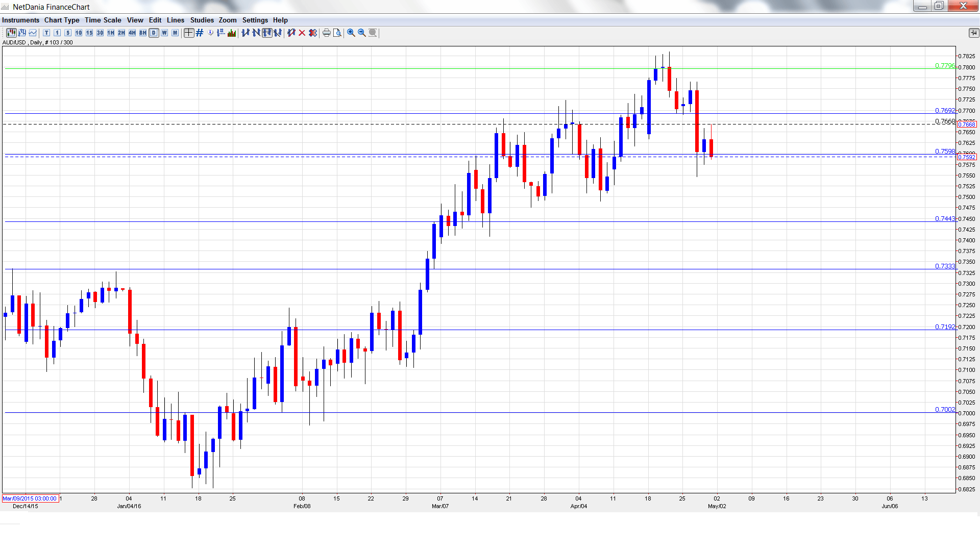Open print preview icon
Screen dimensions: 980x551
point(337,33)
